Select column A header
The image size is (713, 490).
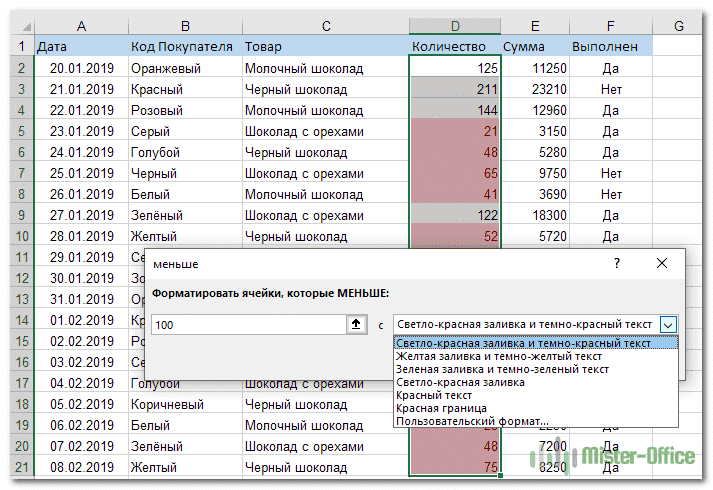tap(80, 25)
